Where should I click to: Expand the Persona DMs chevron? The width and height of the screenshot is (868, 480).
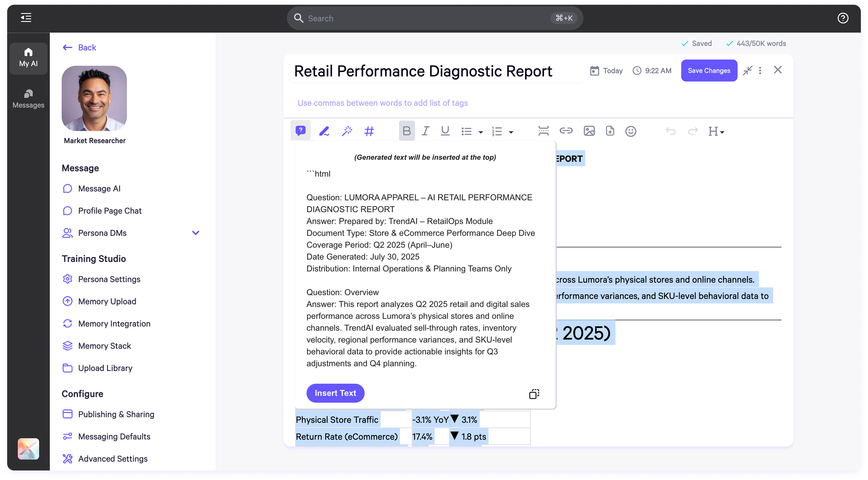tap(195, 233)
